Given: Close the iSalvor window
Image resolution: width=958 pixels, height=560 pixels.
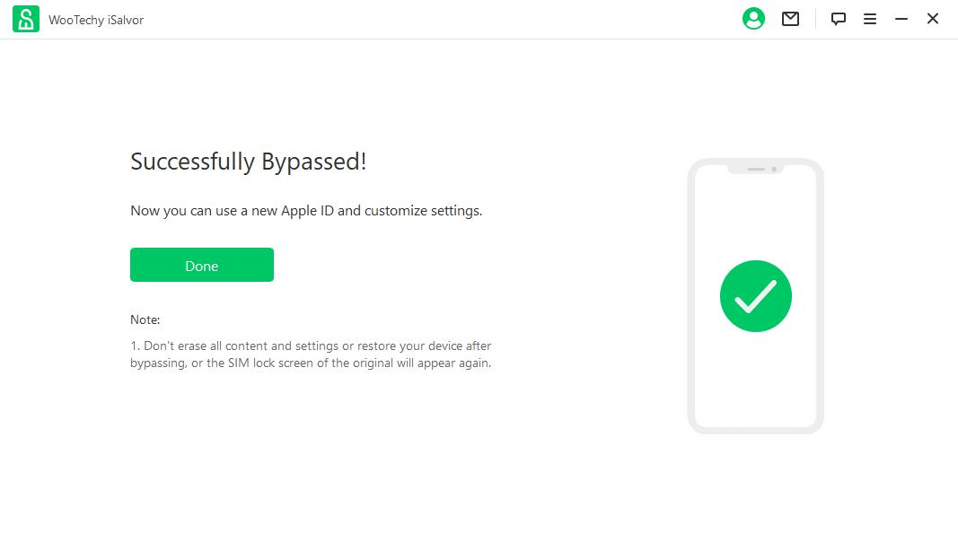Looking at the screenshot, I should pos(933,19).
